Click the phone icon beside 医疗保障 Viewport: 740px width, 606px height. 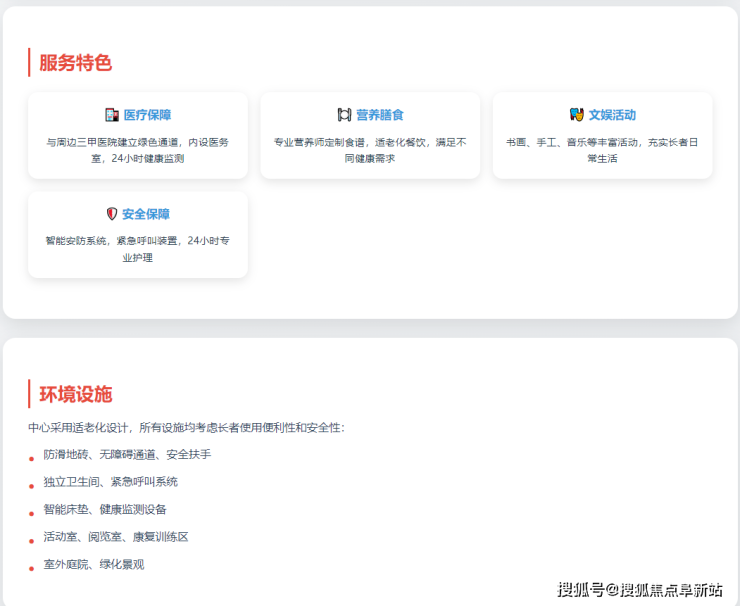click(111, 115)
